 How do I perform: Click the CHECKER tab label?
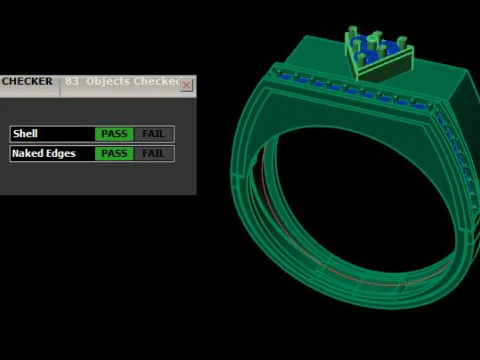pos(27,81)
